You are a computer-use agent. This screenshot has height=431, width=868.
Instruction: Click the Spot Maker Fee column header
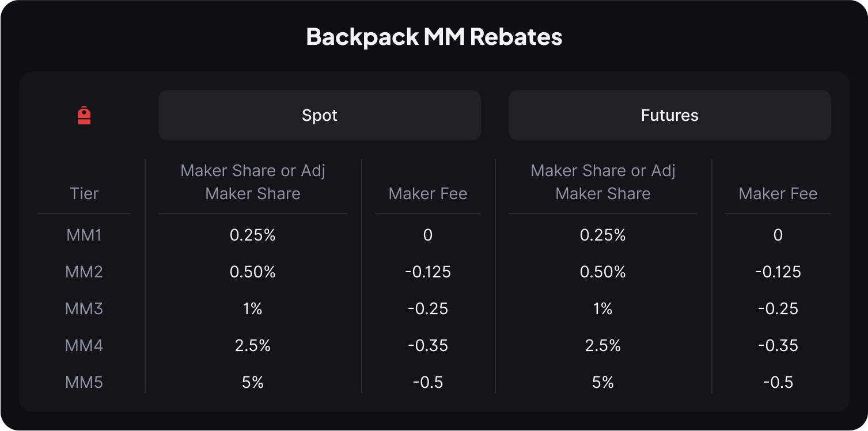pyautogui.click(x=427, y=193)
